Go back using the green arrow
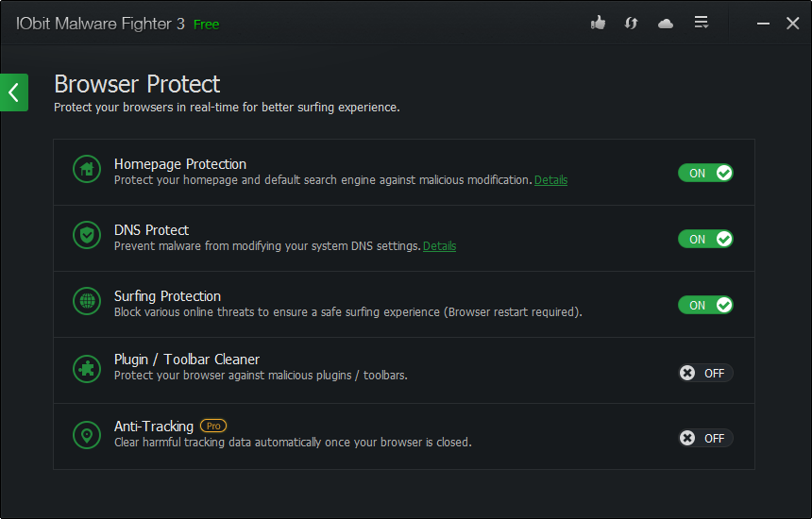 tap(14, 92)
